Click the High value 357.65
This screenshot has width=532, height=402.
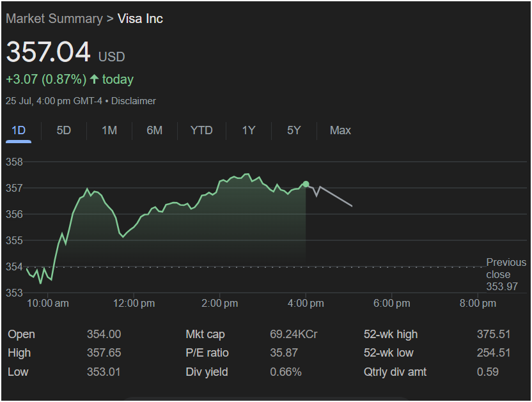pos(104,353)
